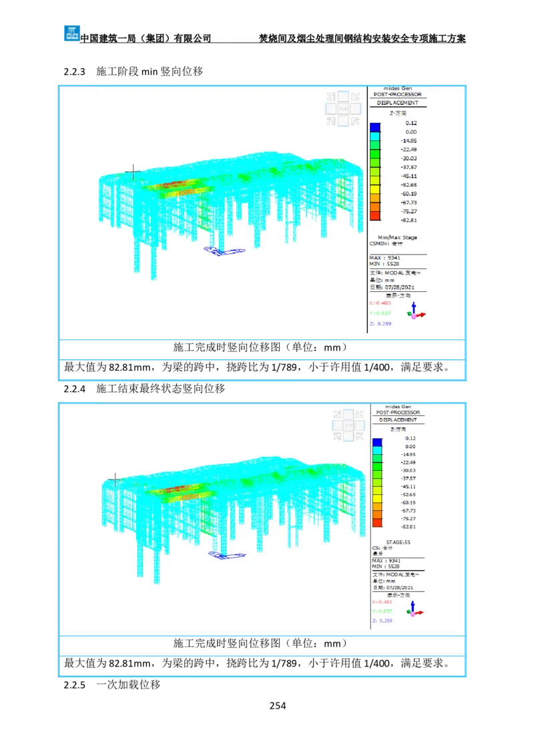Image resolution: width=534 pixels, height=756 pixels.
Task: Click the STAGE:55 label in lower legend
Action: [398, 542]
